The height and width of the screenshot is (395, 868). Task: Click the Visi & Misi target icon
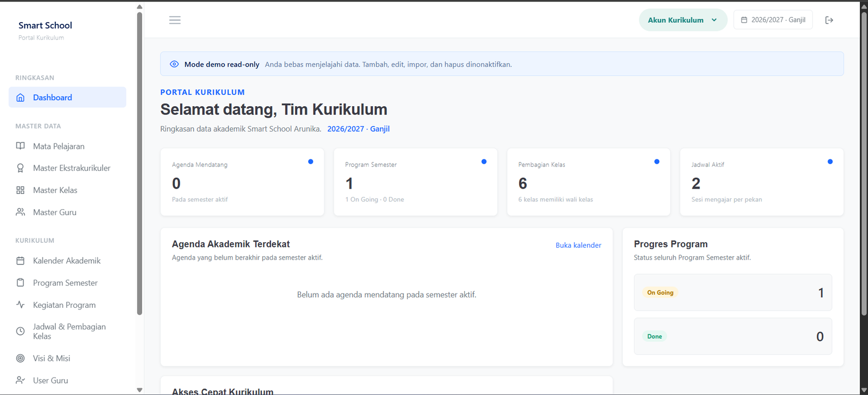[21, 358]
